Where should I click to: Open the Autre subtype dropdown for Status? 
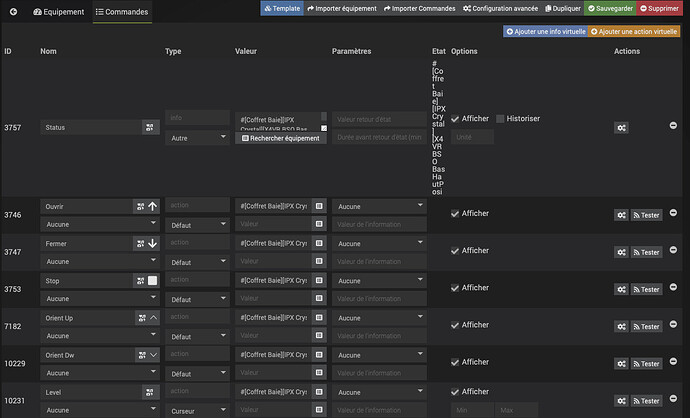197,138
